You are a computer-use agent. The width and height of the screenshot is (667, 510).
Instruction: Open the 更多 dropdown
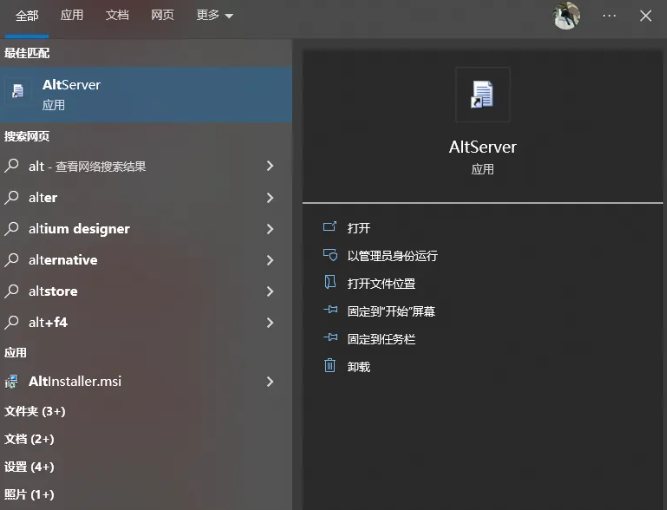click(x=214, y=15)
